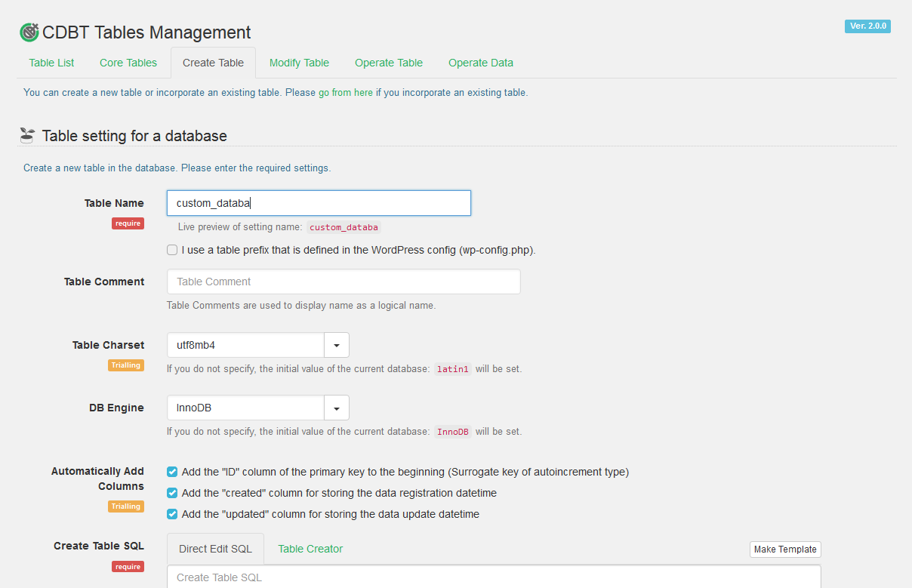This screenshot has width=912, height=588.
Task: Open the Core Tables tab
Action: click(x=128, y=63)
